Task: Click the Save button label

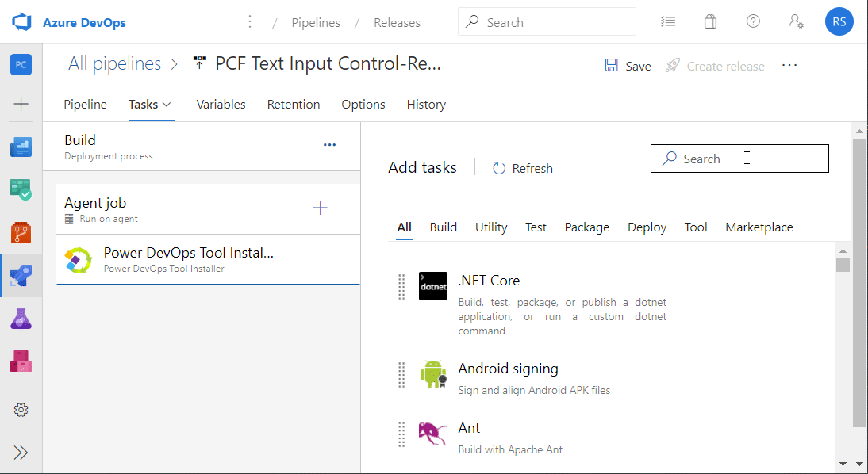Action: (638, 67)
